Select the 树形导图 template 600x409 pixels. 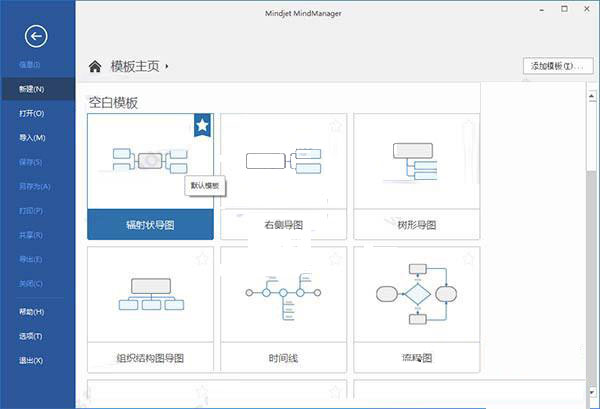(417, 176)
